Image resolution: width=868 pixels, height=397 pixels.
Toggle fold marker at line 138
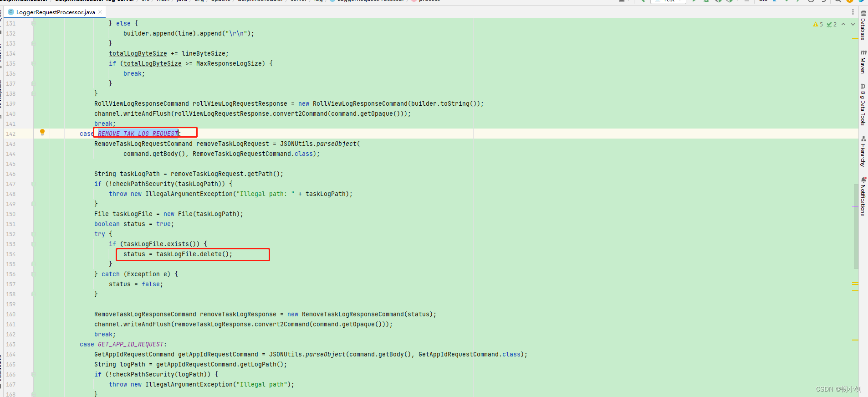tap(33, 94)
